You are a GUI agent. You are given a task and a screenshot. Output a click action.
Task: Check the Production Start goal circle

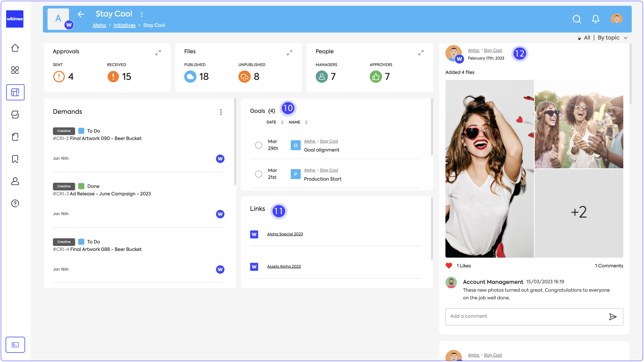click(259, 174)
